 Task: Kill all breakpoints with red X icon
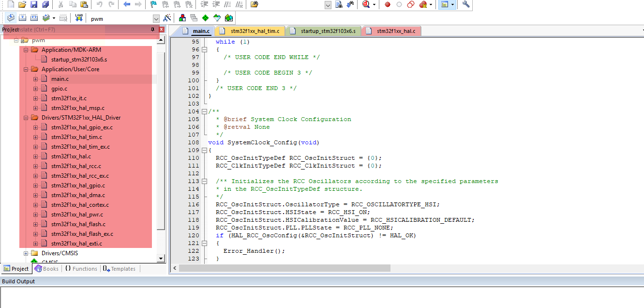point(423,4)
